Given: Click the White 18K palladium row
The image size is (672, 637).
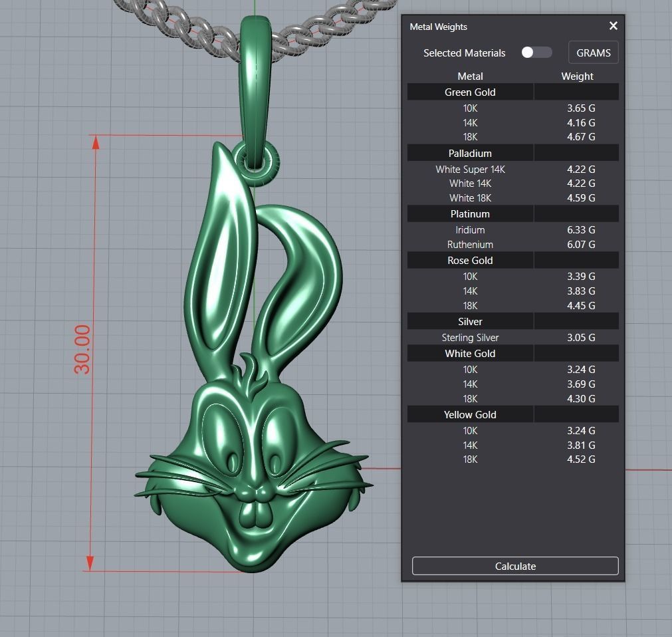Looking at the screenshot, I should point(513,198).
